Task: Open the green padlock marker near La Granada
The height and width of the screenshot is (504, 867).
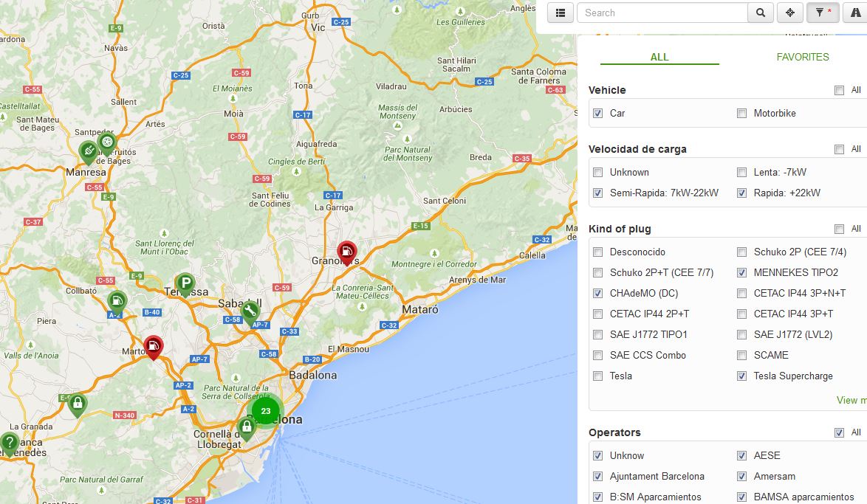Action: pyautogui.click(x=78, y=404)
